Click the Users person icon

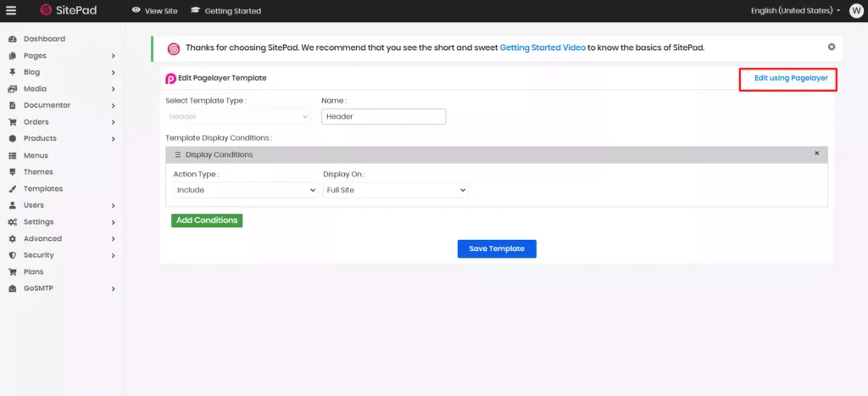tap(12, 205)
